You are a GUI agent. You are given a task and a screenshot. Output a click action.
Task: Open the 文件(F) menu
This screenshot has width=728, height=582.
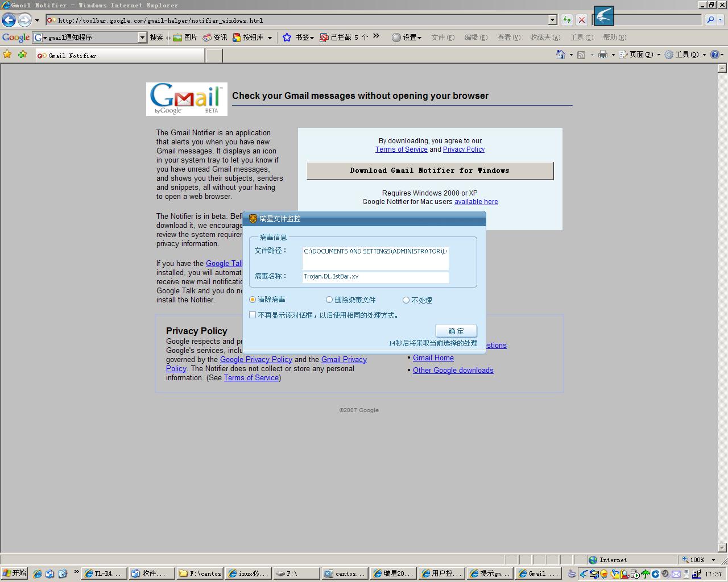point(442,38)
